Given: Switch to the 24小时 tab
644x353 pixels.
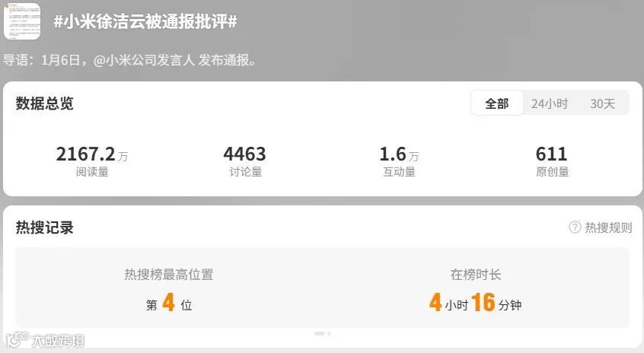Looking at the screenshot, I should (x=550, y=103).
